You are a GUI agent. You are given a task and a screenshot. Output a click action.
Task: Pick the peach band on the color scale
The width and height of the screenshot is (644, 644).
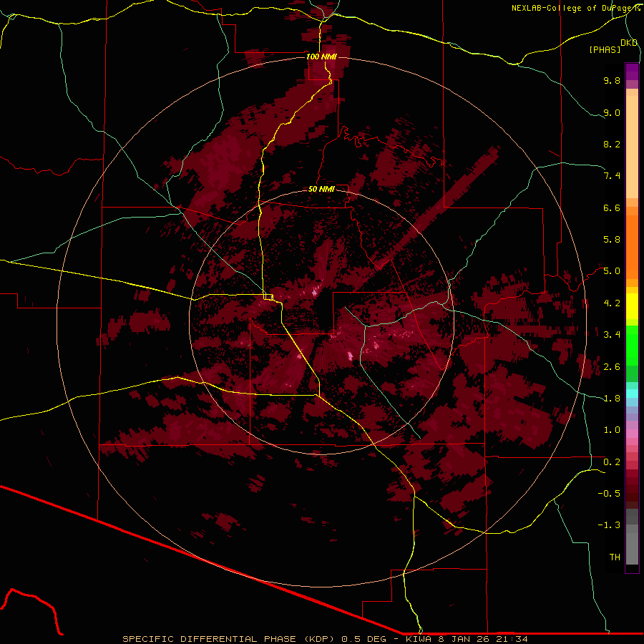click(632, 147)
